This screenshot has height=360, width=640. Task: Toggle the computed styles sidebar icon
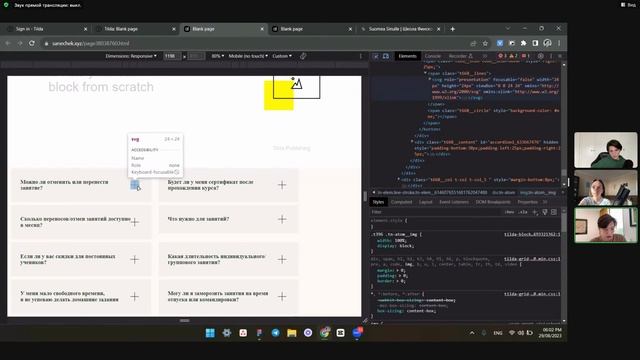point(554,212)
